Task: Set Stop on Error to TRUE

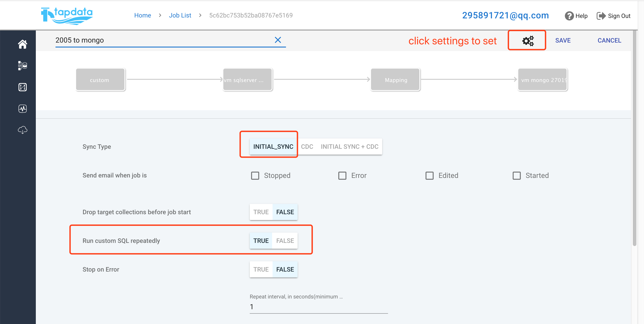Action: pos(261,269)
